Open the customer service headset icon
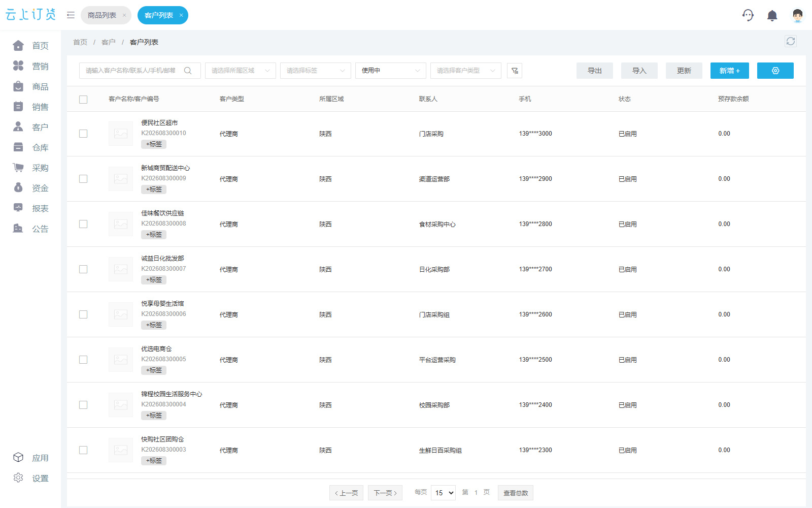This screenshot has height=508, width=812. coord(748,15)
